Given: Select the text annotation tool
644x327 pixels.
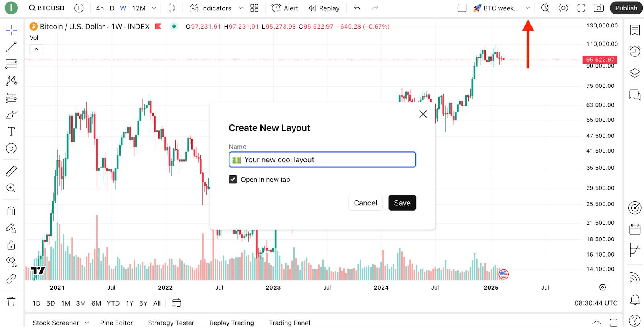Looking at the screenshot, I should (x=11, y=132).
